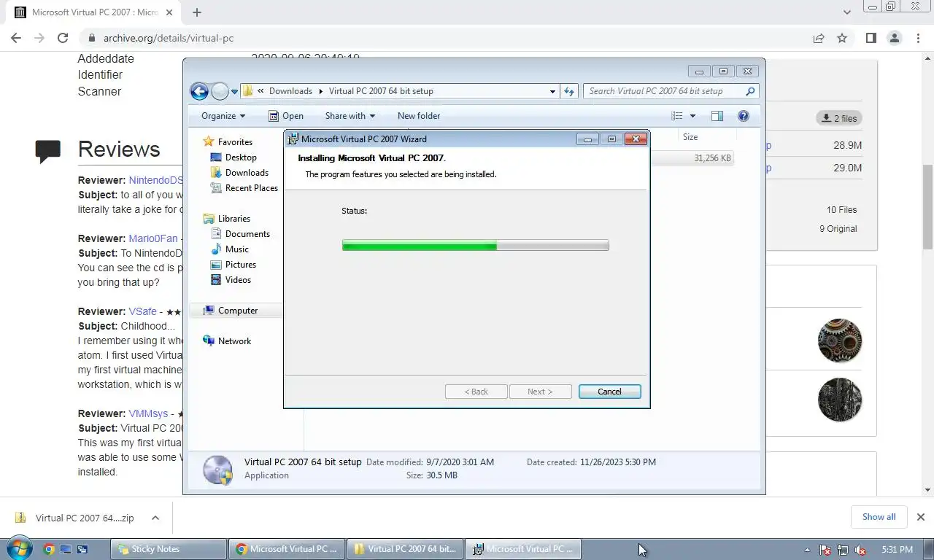
Task: Click the network tray icon
Action: point(843,550)
